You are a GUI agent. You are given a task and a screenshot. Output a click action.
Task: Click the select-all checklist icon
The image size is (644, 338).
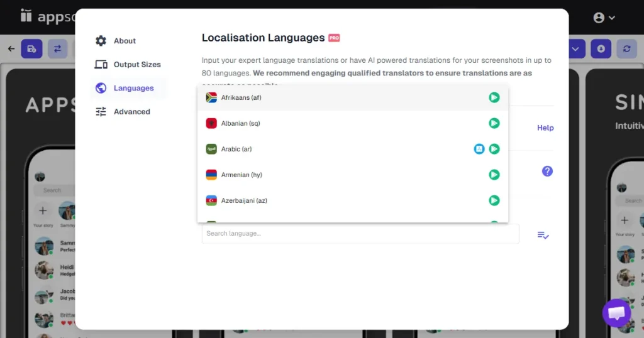[543, 235]
